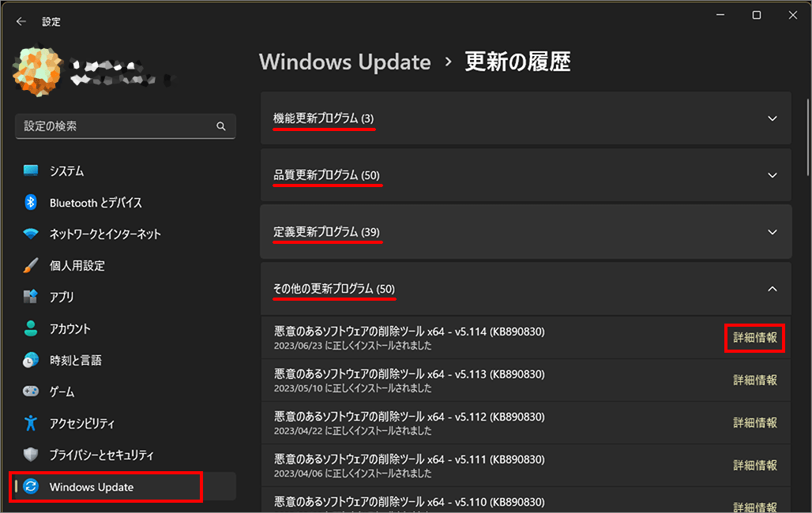Click the v5.112 (KB890830) update title

(409, 417)
